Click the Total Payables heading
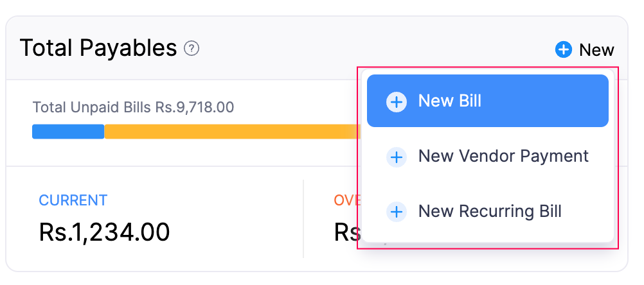Viewport: 644px width, 285px height. click(x=98, y=48)
